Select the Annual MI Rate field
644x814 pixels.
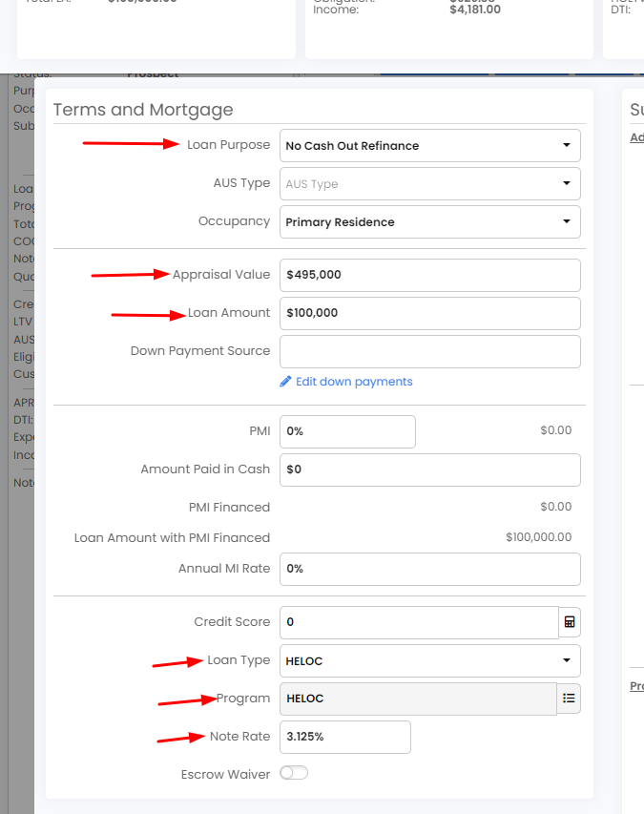[429, 569]
